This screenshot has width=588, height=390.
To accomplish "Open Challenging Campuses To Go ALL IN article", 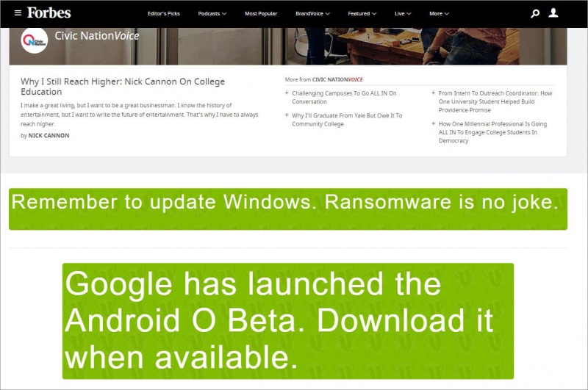I will click(344, 98).
